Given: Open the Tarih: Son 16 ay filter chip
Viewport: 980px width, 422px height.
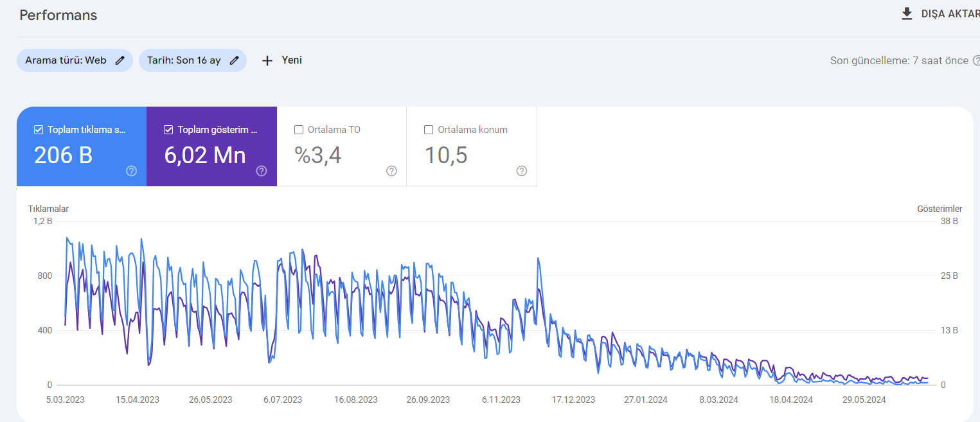Looking at the screenshot, I should 193,60.
